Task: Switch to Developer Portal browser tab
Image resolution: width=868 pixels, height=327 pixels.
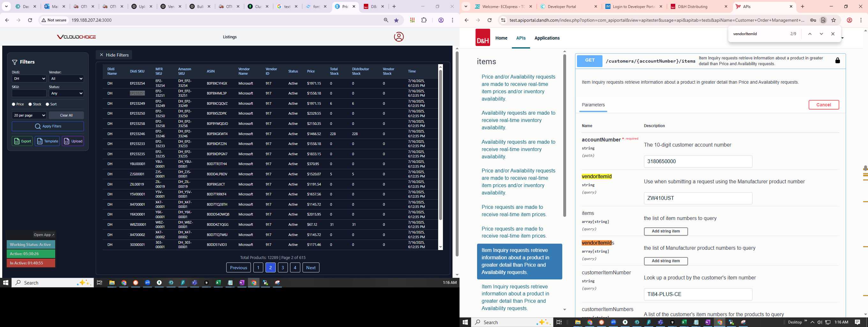Action: click(568, 6)
